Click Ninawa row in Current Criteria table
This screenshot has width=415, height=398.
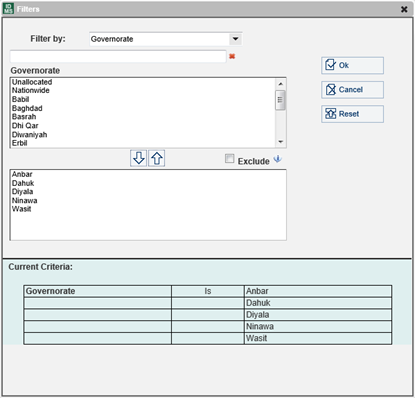coord(318,326)
